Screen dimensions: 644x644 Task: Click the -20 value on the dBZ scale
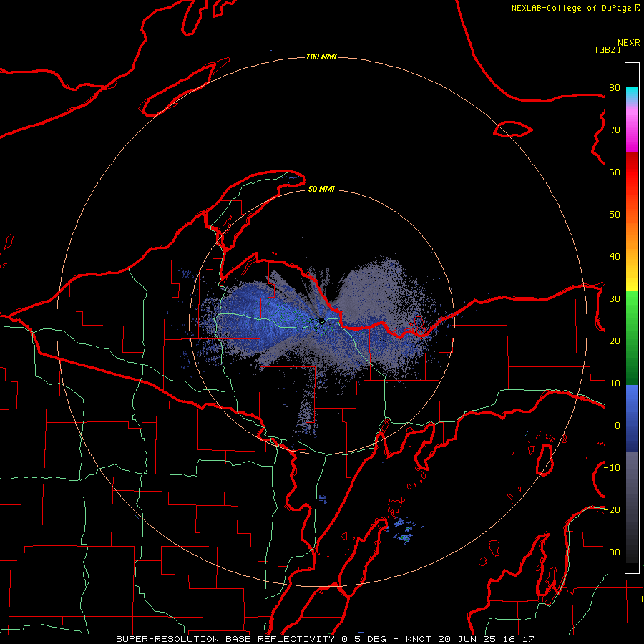click(x=612, y=510)
